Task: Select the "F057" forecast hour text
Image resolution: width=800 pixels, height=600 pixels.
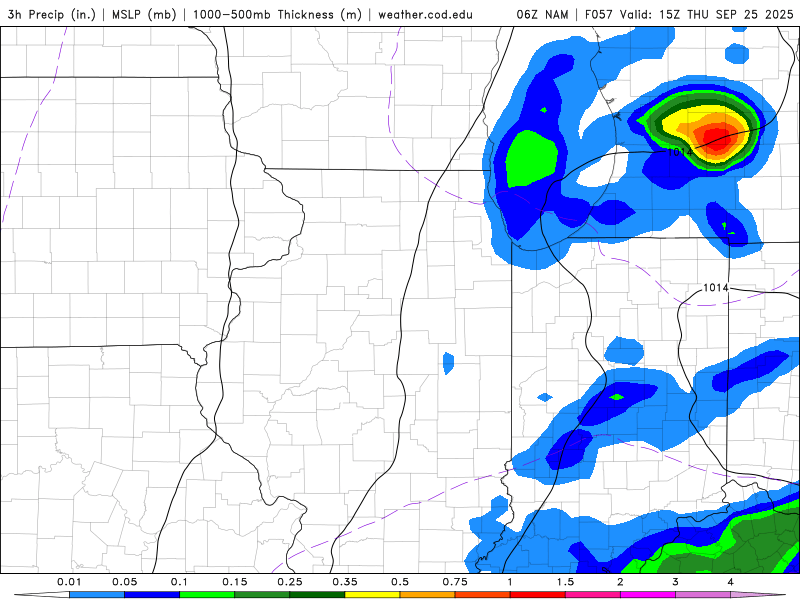Action: (x=600, y=14)
